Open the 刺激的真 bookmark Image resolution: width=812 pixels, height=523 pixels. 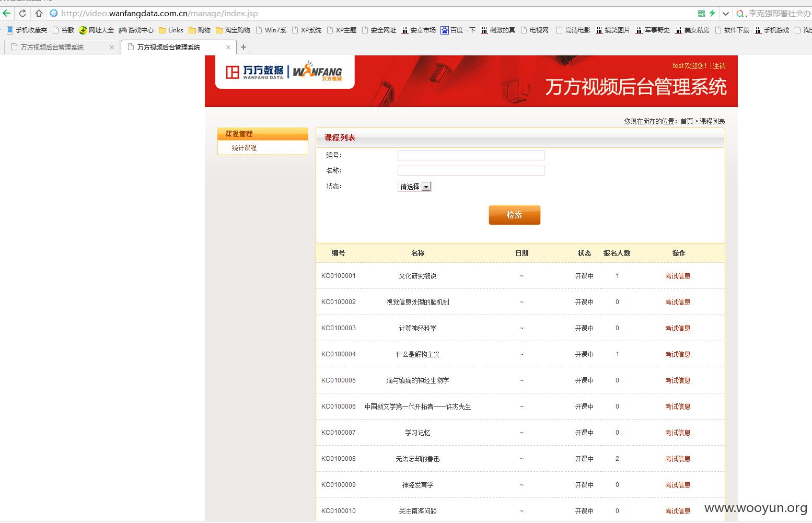[498, 30]
